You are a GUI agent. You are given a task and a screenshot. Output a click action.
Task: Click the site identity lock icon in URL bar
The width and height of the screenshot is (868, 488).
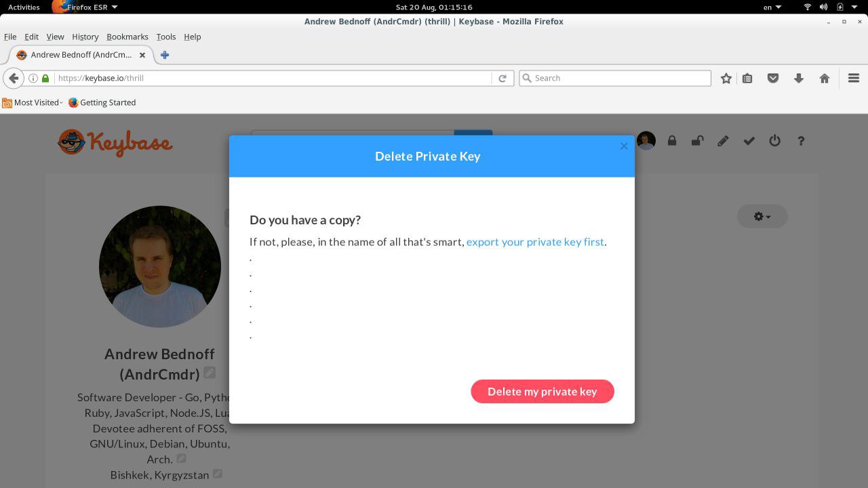45,78
